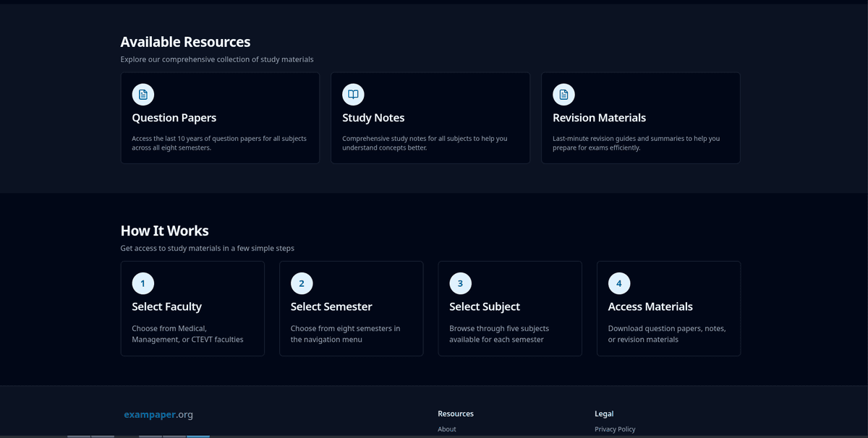The image size is (868, 438).
Task: Click the Select Semester step card
Action: coord(351,309)
